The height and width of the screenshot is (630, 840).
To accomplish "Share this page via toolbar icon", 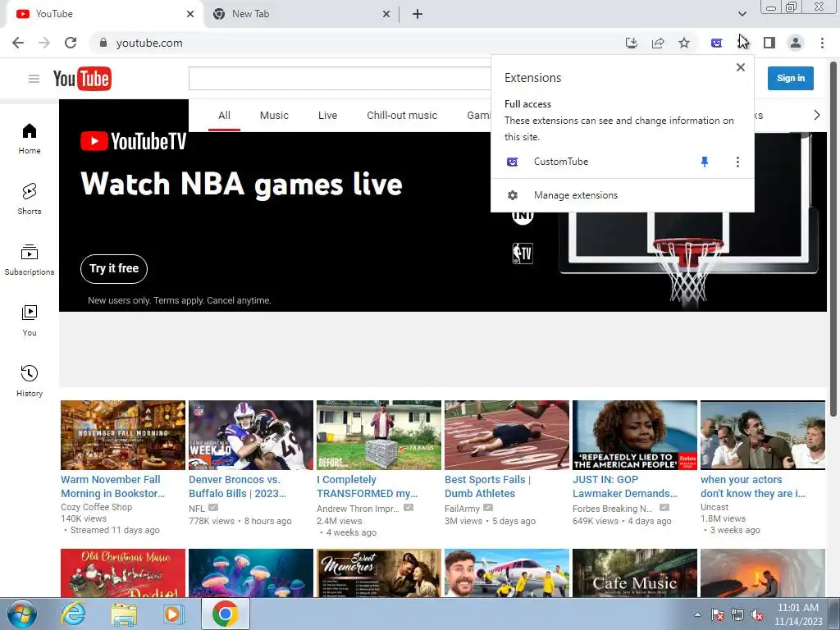I will 658,43.
